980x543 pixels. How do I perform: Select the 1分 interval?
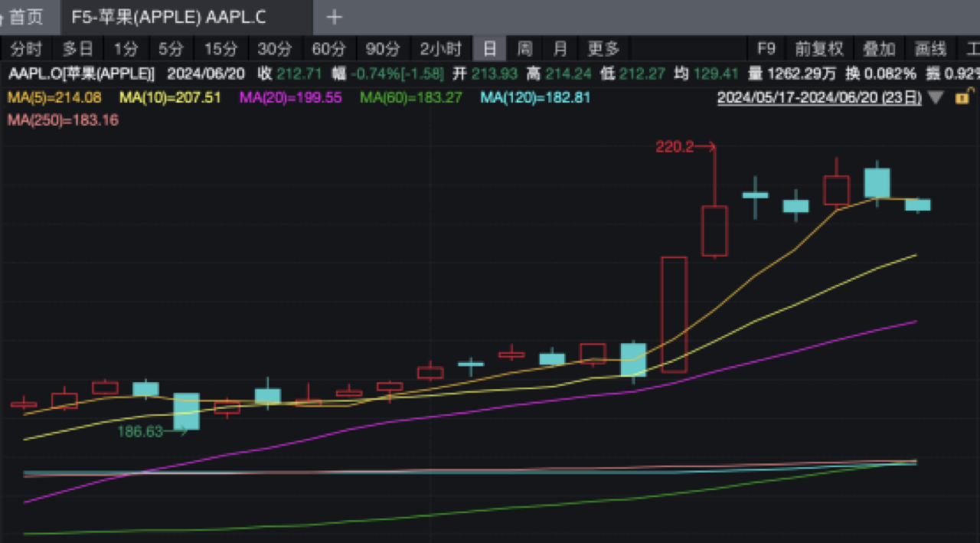click(x=126, y=49)
